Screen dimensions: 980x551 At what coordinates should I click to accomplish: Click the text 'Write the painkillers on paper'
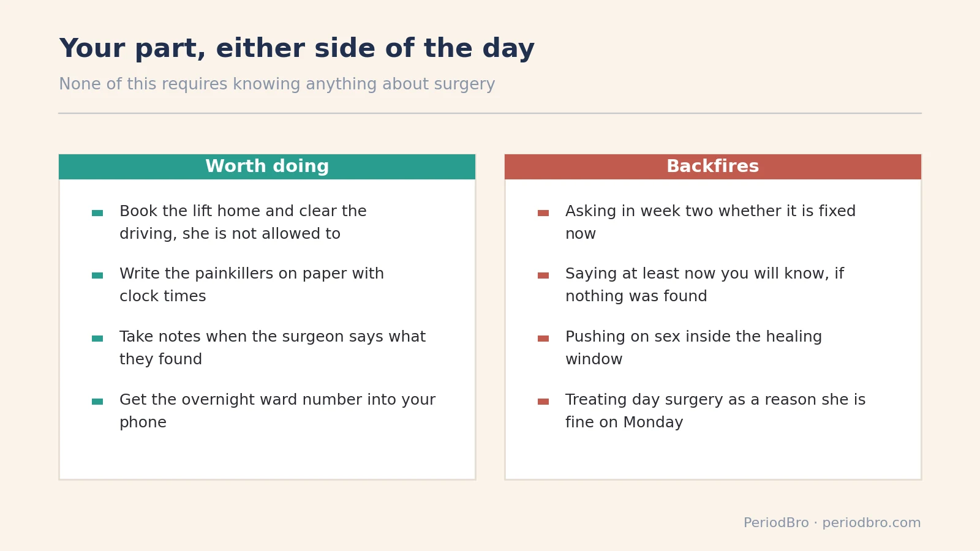(x=252, y=285)
